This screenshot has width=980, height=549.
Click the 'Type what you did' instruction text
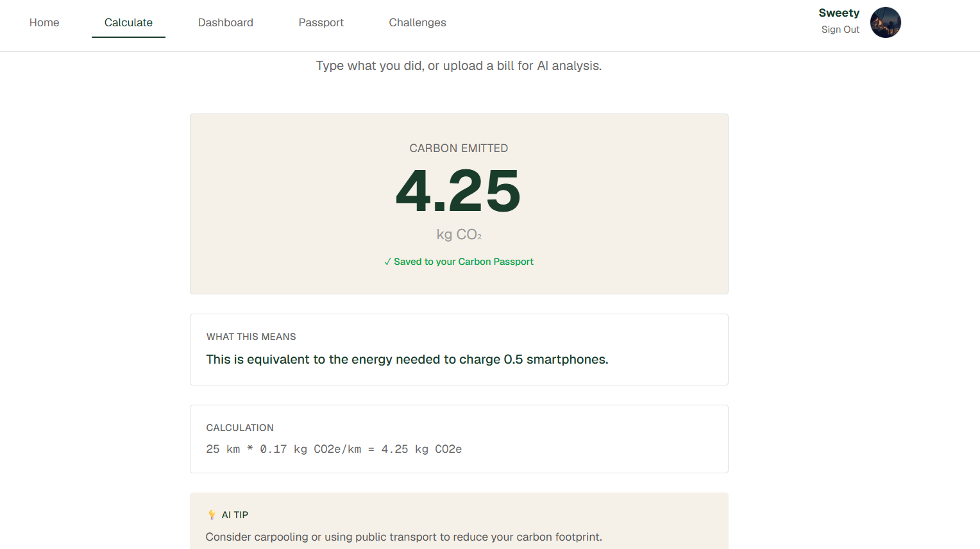coord(459,65)
